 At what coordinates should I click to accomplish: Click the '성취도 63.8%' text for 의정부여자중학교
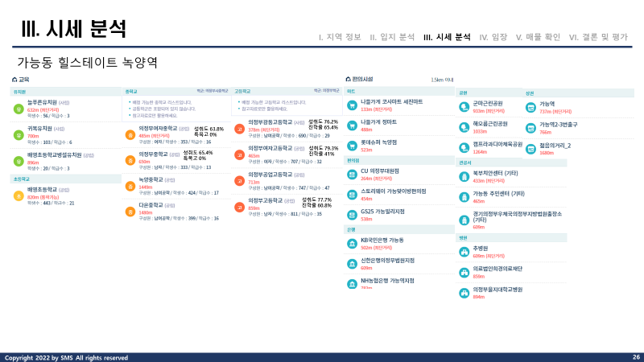coord(208,129)
